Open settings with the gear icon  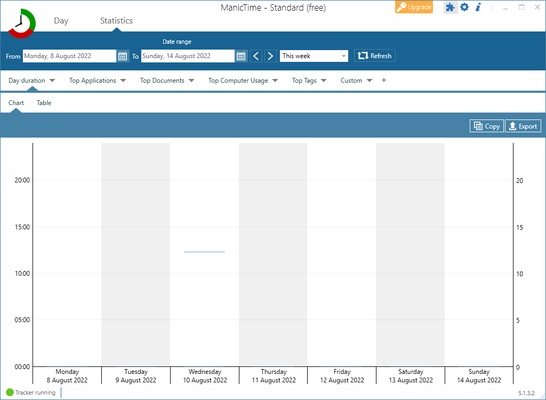tap(464, 7)
